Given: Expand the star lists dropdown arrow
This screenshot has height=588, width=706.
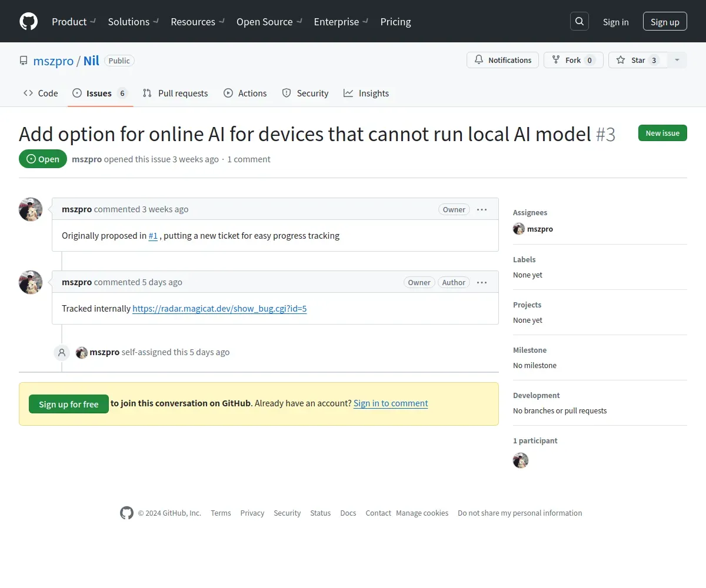Looking at the screenshot, I should pos(677,60).
